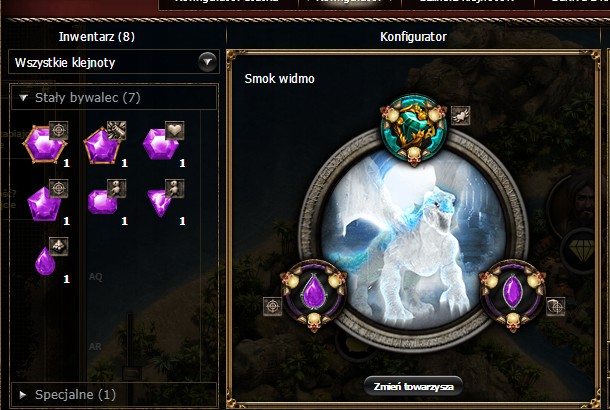Select the inverted triangle purple gem
This screenshot has width=610, height=410.
pos(160,202)
